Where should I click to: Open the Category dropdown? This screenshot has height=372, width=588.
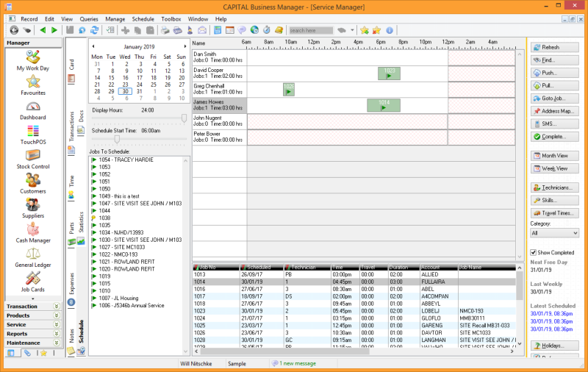click(554, 233)
